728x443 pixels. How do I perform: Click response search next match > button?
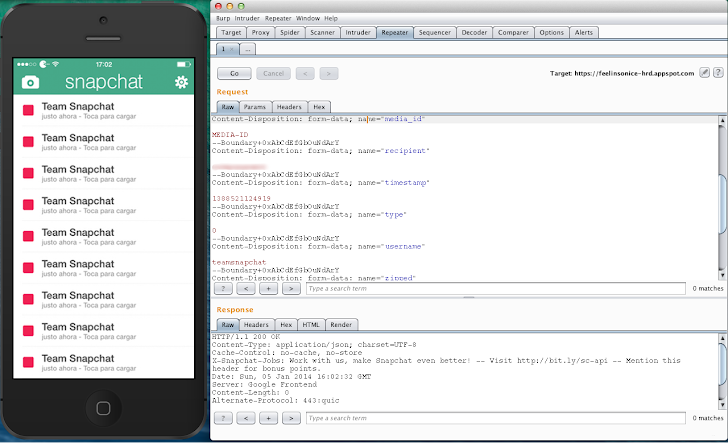point(291,418)
